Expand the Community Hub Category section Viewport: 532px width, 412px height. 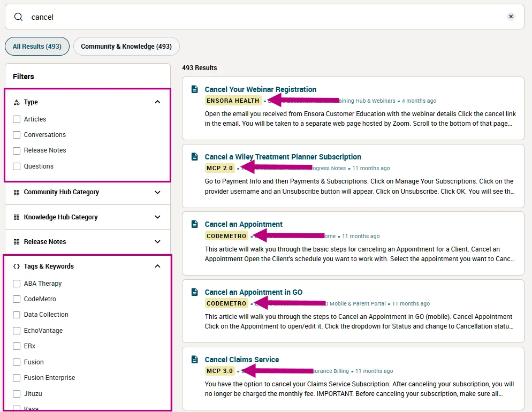tap(157, 192)
